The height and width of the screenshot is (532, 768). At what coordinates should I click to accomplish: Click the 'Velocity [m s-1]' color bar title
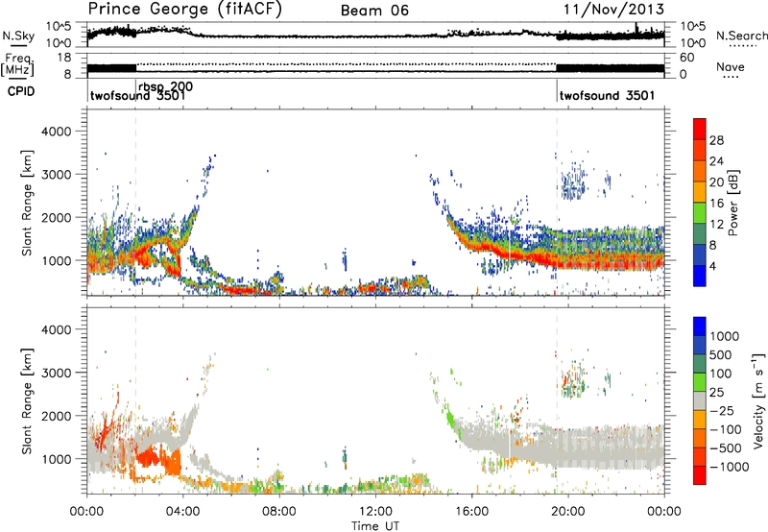[758, 400]
